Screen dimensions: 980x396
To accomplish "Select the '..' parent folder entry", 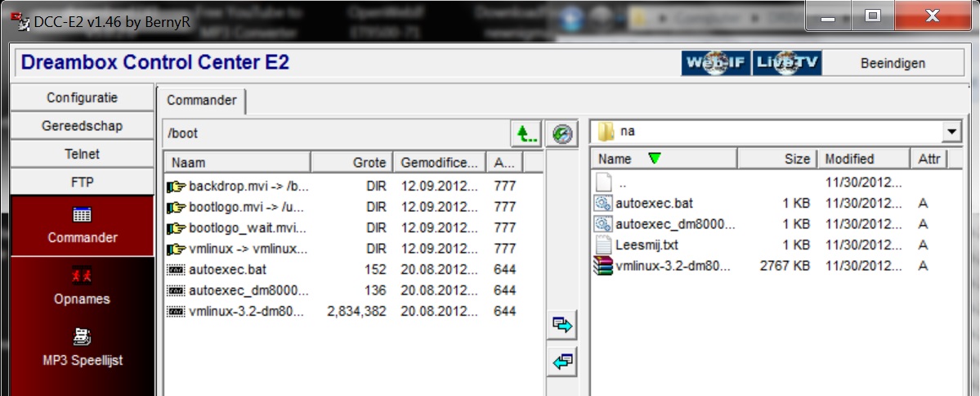I will click(x=622, y=182).
